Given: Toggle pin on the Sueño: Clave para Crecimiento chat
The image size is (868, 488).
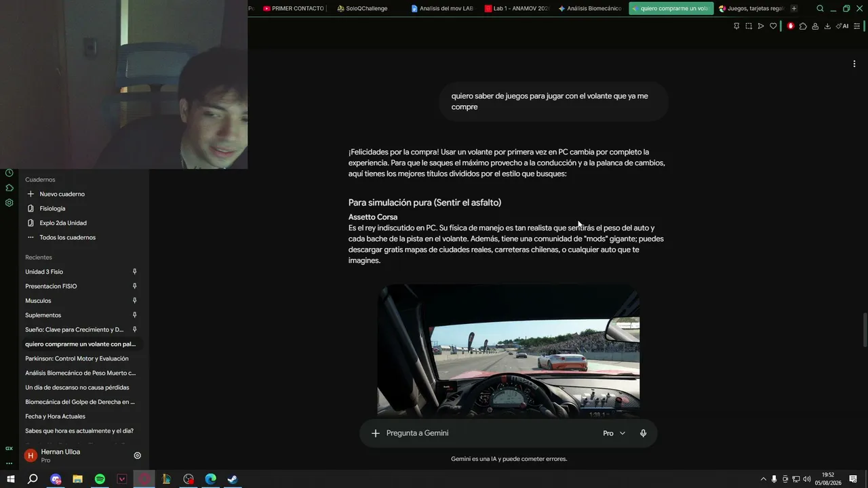Looking at the screenshot, I should coord(134,329).
